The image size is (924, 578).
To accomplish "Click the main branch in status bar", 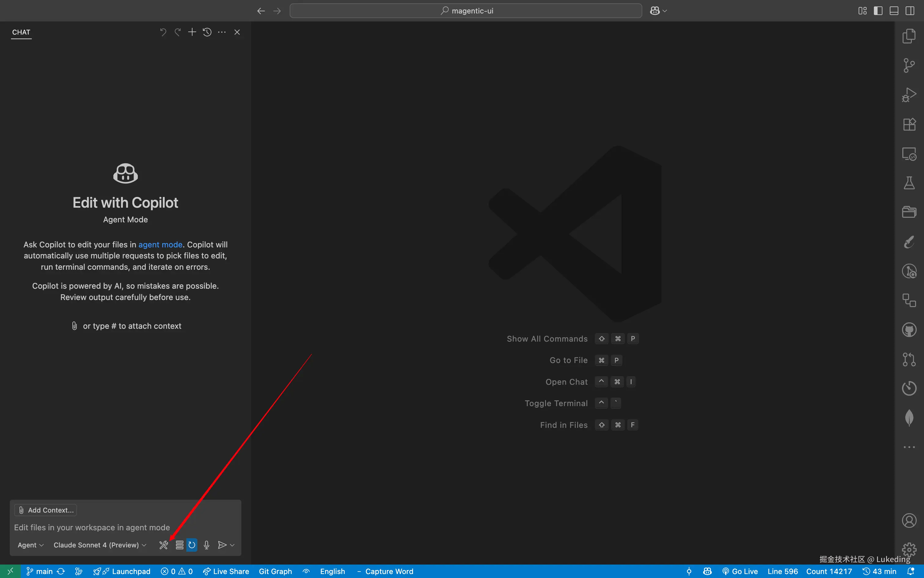I will 40,572.
